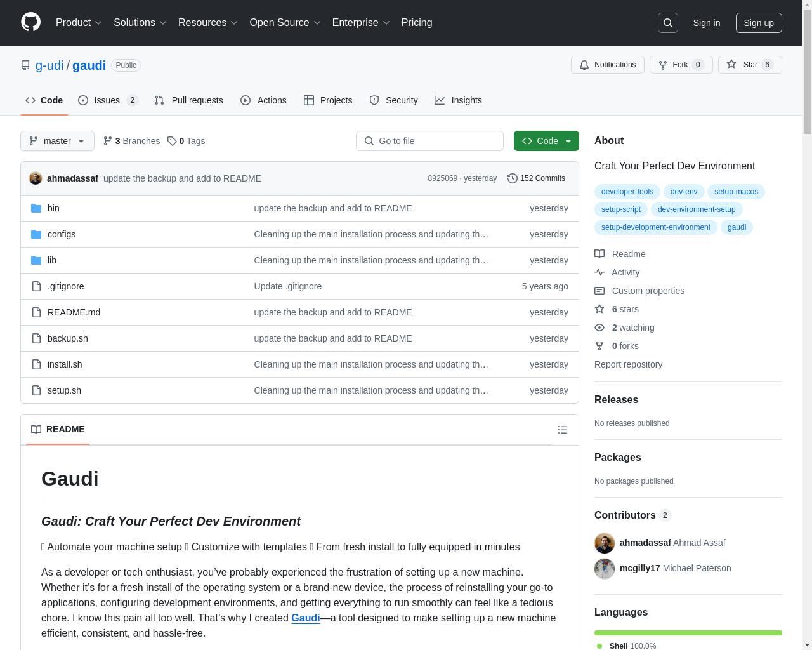The width and height of the screenshot is (812, 650).
Task: Switch to the Pull requests tab
Action: pos(188,100)
